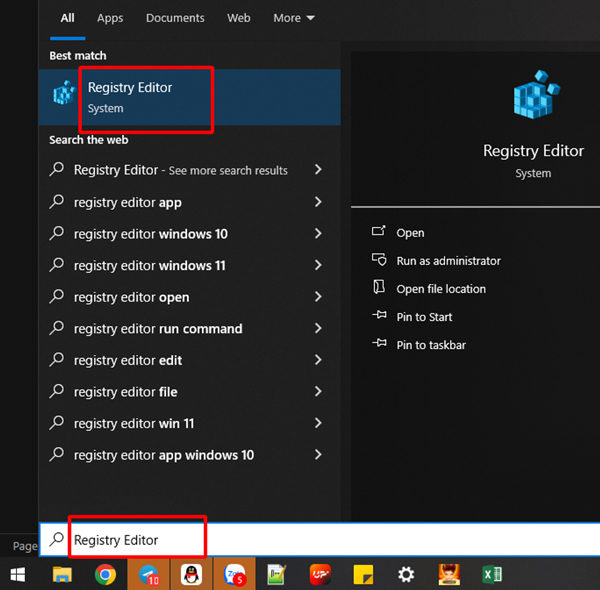Viewport: 600px width, 590px height.
Task: Choose Run as administrator
Action: (448, 261)
